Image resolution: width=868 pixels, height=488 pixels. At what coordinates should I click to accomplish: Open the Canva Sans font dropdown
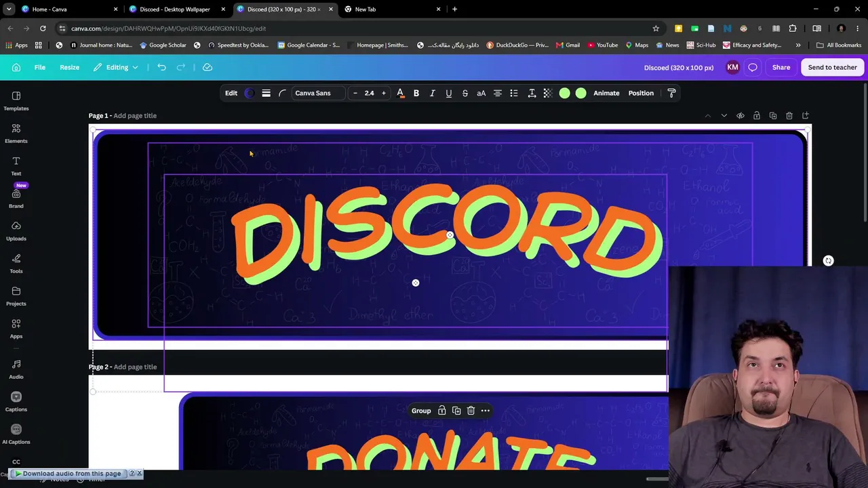point(319,93)
